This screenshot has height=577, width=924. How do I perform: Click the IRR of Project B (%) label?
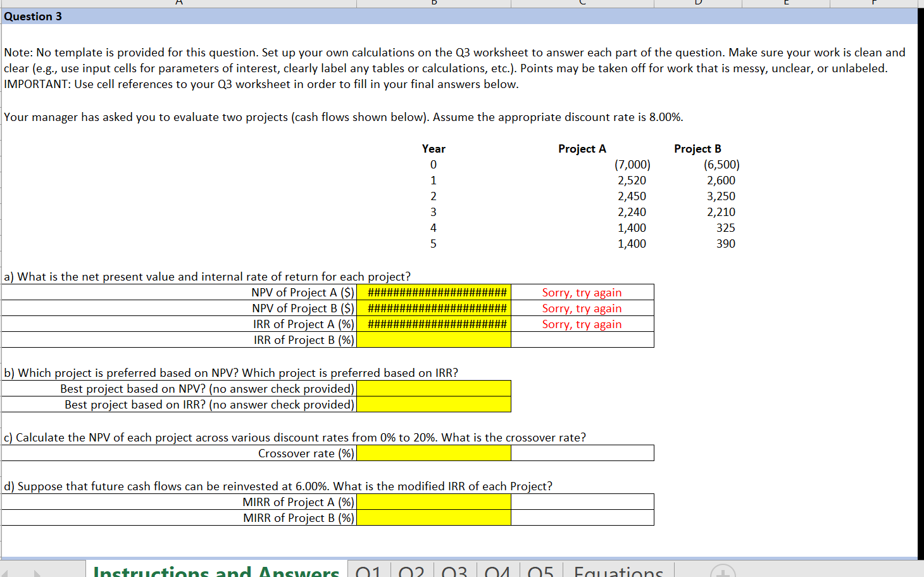pos(304,340)
